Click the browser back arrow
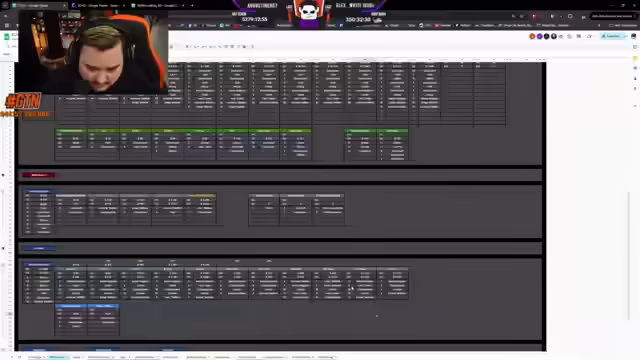The width and height of the screenshot is (640, 360). pos(5,16)
